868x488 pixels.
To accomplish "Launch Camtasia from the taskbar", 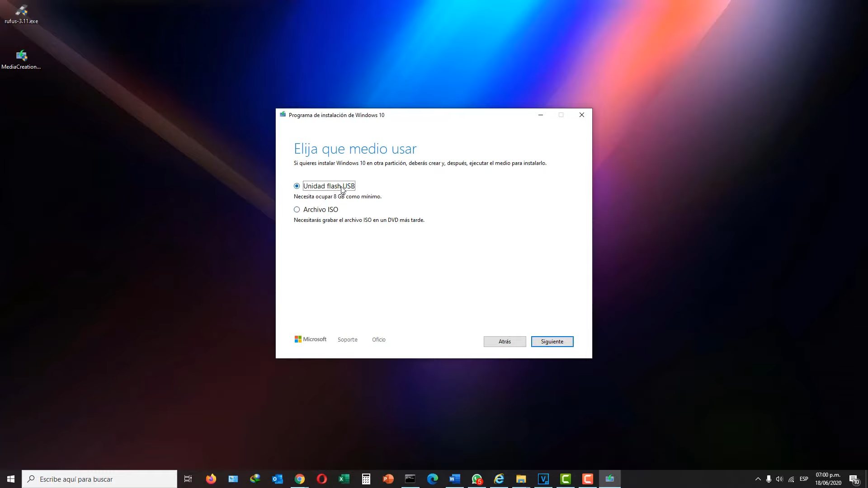I will tap(566, 479).
